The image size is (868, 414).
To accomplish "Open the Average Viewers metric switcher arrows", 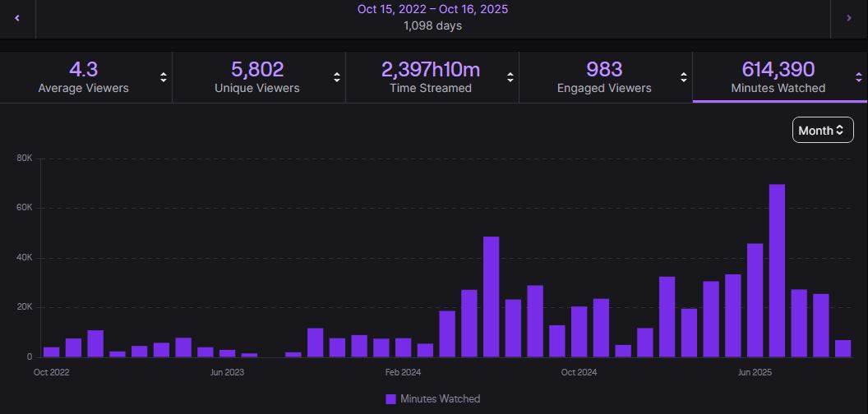I will [x=164, y=77].
